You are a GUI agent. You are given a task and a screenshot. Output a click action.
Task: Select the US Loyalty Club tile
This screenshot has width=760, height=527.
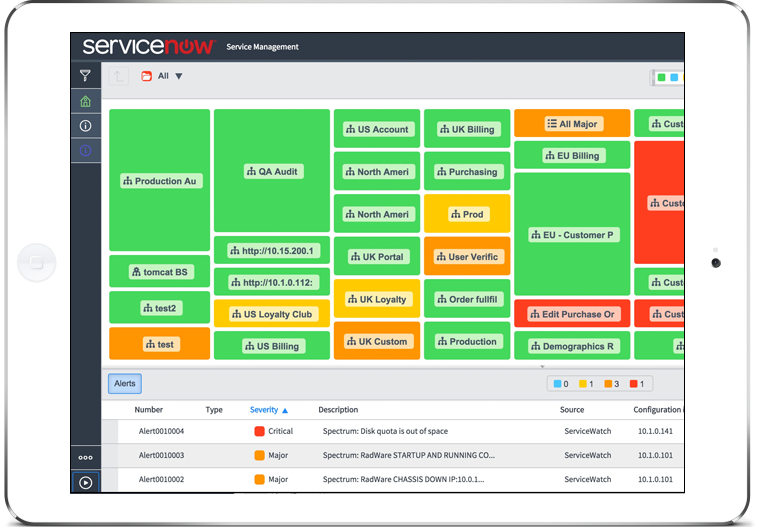[x=272, y=314]
